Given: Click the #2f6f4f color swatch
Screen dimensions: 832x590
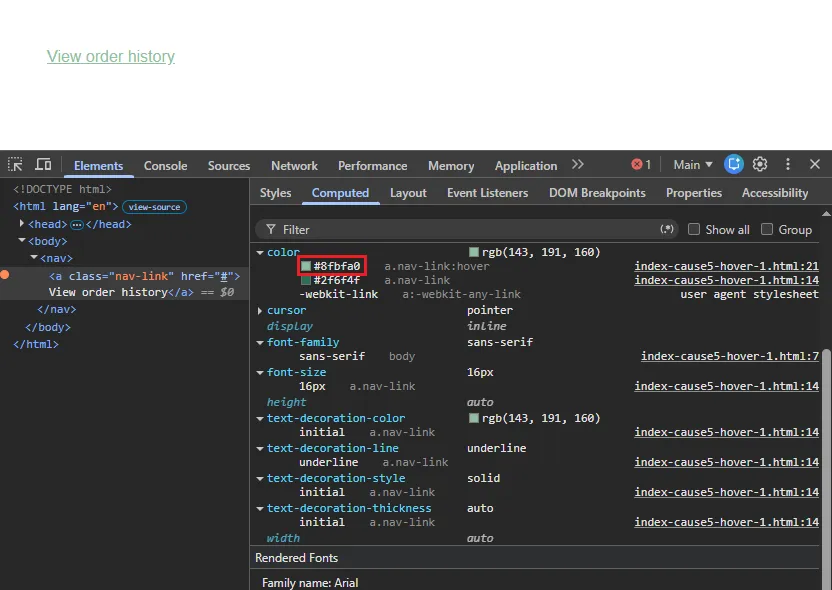Looking at the screenshot, I should tap(306, 280).
